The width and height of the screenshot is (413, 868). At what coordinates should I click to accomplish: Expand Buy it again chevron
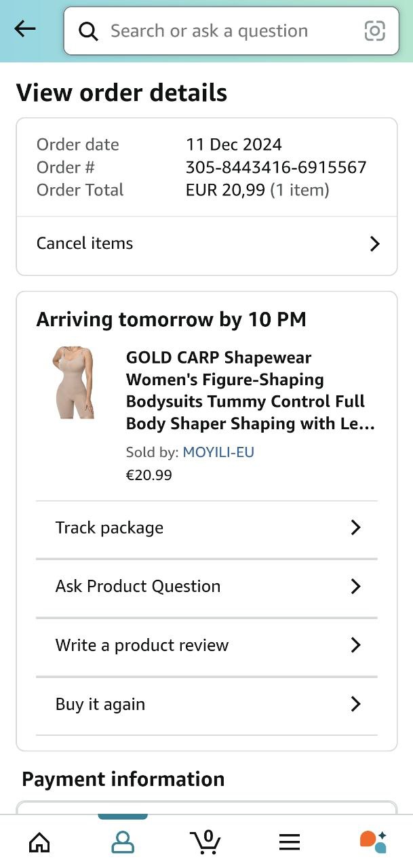point(355,705)
